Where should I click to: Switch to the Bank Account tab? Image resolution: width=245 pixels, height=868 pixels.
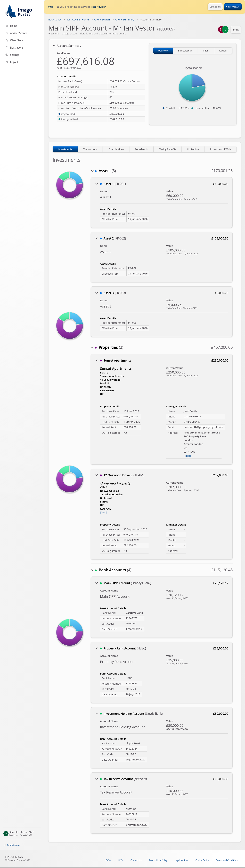tap(186, 51)
